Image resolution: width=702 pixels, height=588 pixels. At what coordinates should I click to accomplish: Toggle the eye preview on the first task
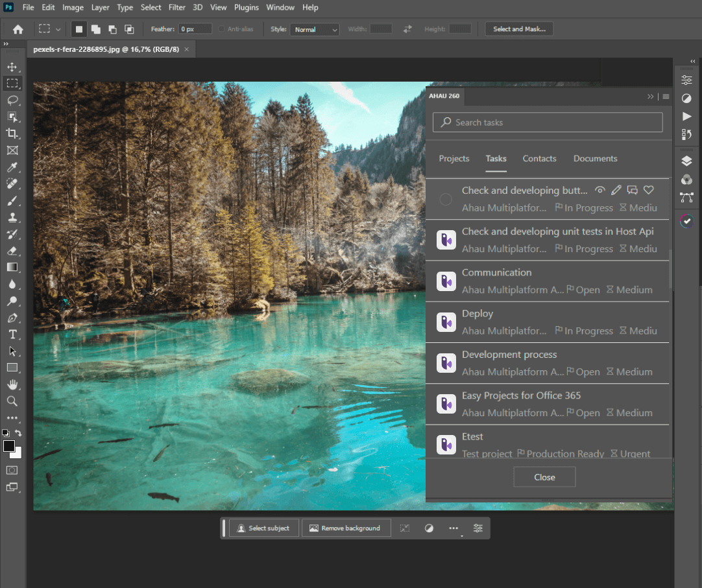(599, 190)
